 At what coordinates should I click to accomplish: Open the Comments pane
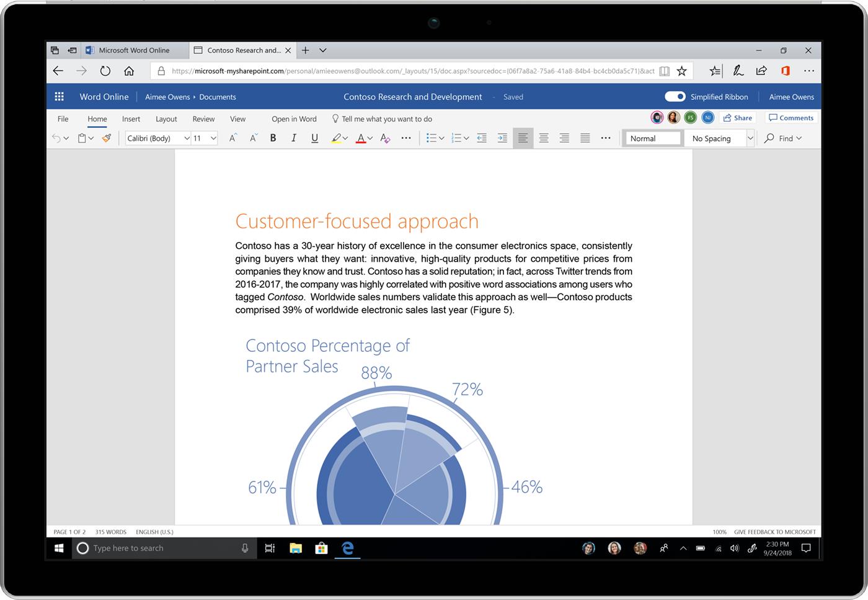[x=791, y=117]
